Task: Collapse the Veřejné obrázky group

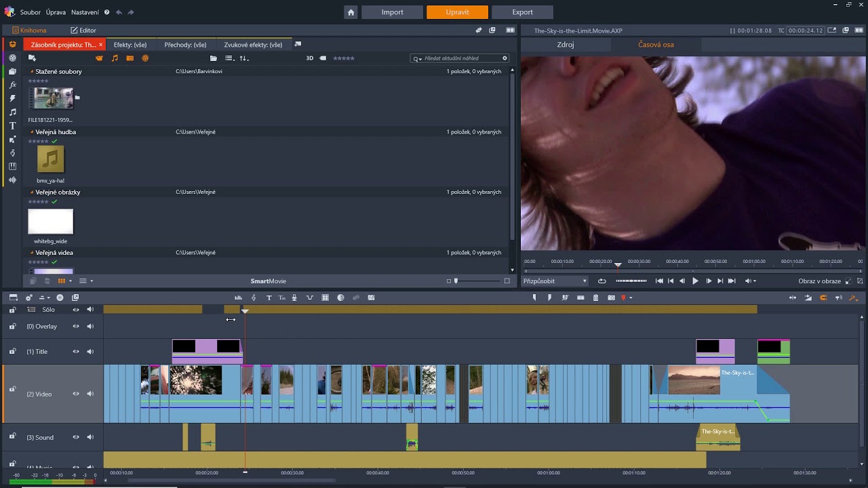Action: pyautogui.click(x=32, y=192)
